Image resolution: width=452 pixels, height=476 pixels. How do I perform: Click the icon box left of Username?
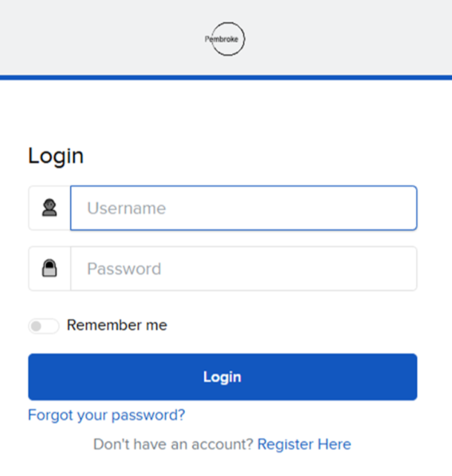[x=49, y=208]
